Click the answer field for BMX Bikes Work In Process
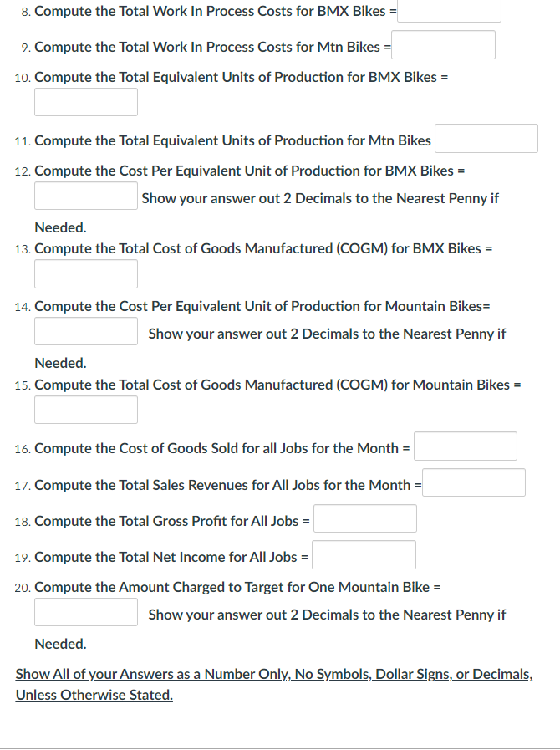 tap(449, 11)
